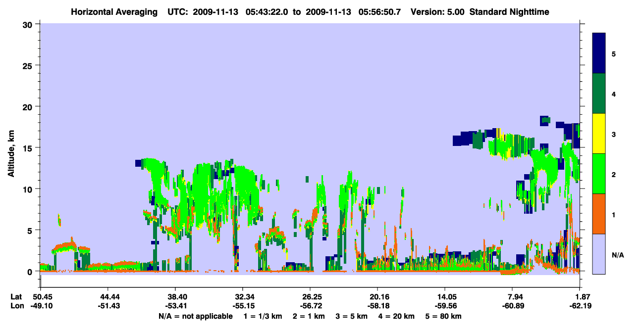Click the latitude value 38.40

[175, 297]
